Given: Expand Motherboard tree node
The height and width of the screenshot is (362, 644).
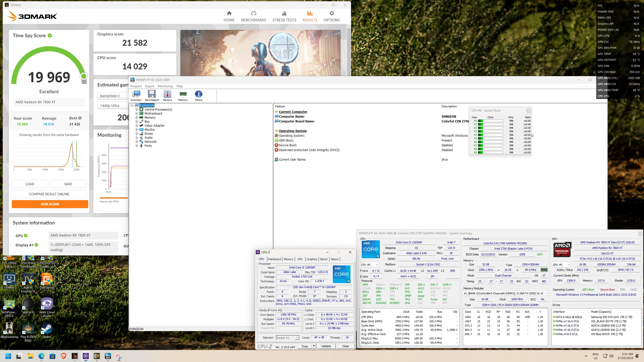Looking at the screenshot, I should pos(137,113).
